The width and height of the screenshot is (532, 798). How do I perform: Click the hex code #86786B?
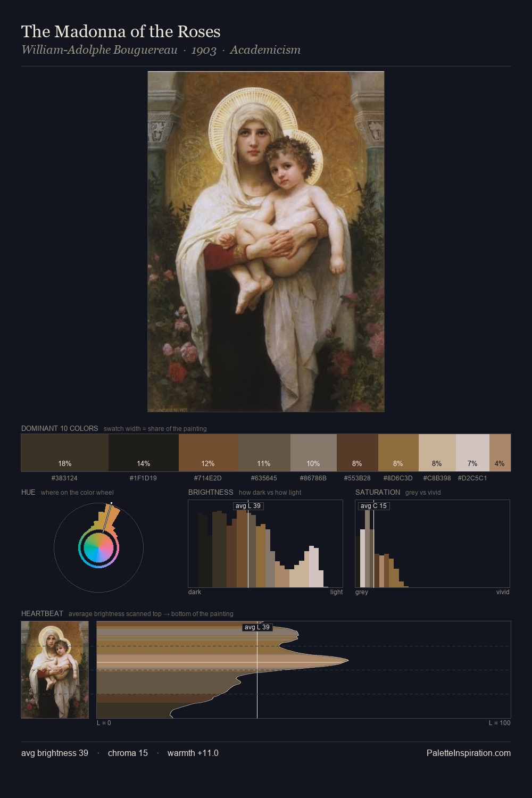pos(313,478)
